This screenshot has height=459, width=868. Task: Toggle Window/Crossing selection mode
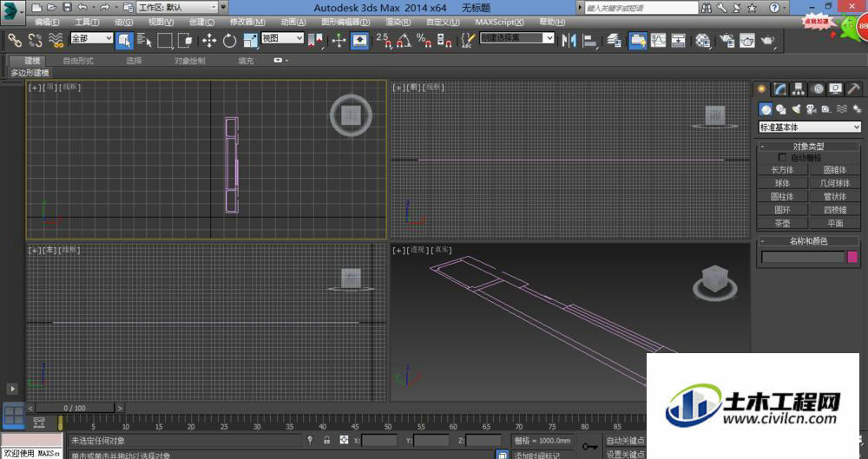pyautogui.click(x=186, y=41)
